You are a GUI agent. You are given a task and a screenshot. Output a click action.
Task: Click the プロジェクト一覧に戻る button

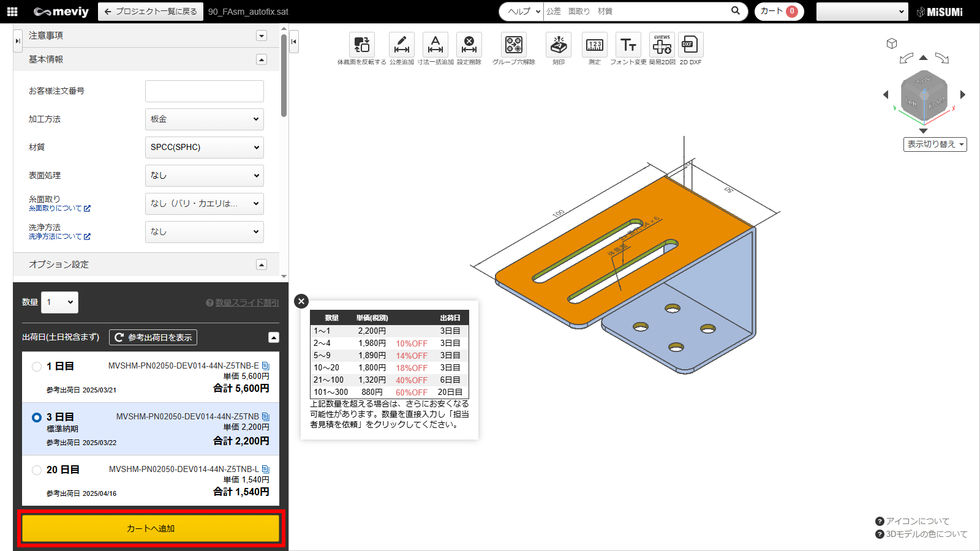coord(151,12)
